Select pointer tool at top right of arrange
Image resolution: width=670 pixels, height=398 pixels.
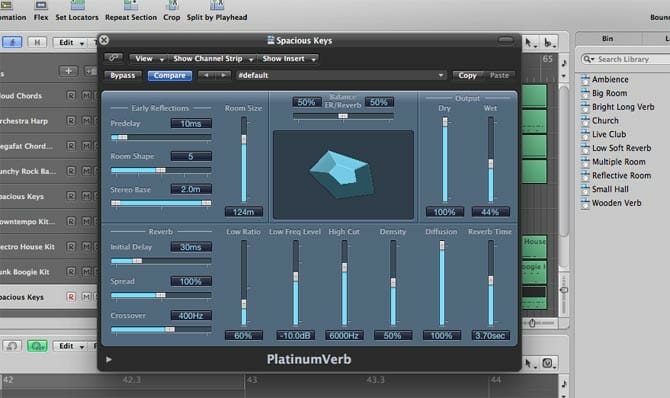click(530, 42)
